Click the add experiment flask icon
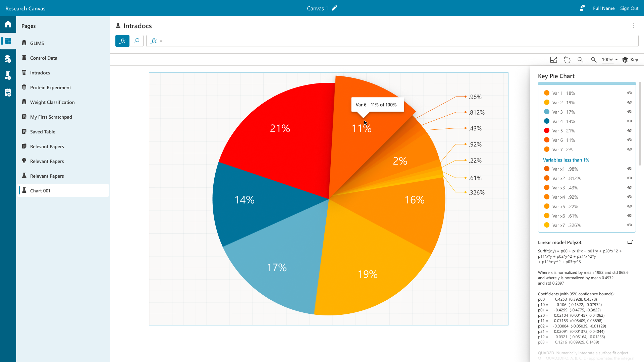The height and width of the screenshot is (362, 644). (x=8, y=76)
